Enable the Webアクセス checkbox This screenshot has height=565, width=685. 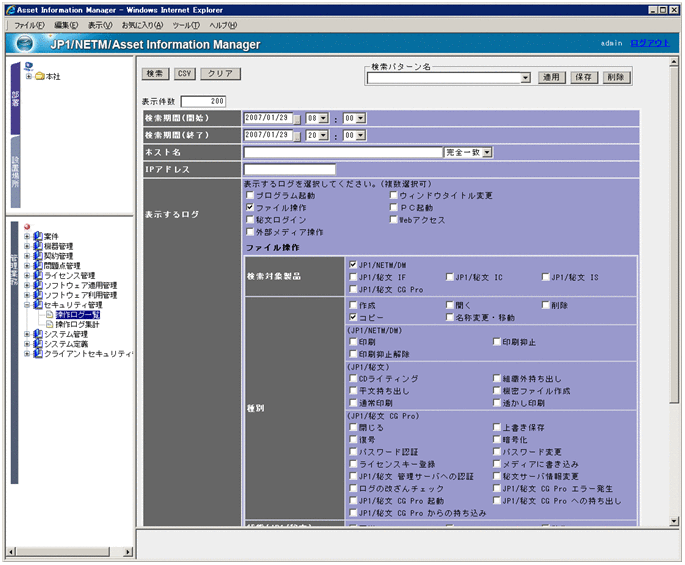[394, 219]
